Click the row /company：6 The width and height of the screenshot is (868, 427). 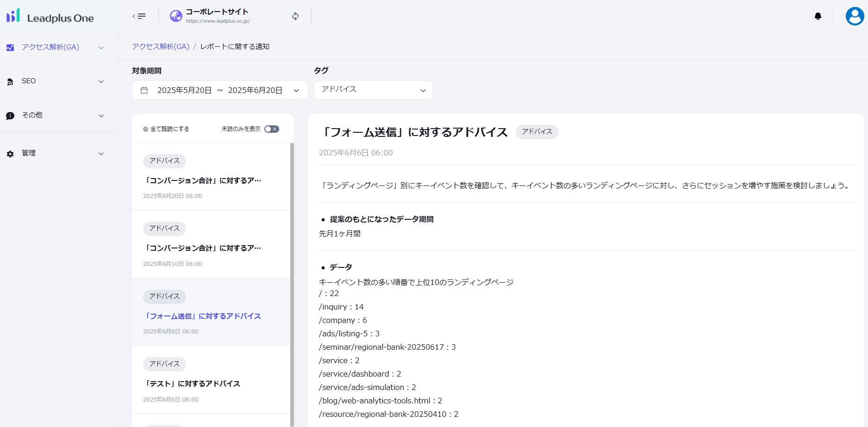point(343,320)
